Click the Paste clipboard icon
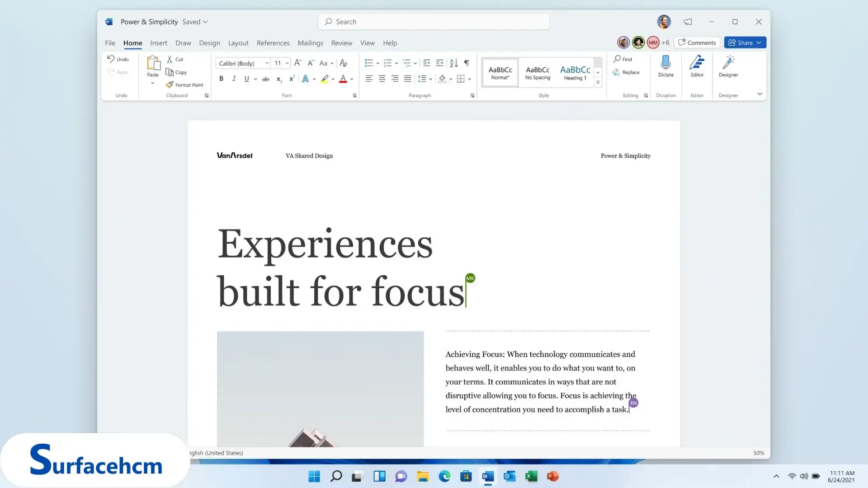This screenshot has width=868, height=488. [153, 63]
